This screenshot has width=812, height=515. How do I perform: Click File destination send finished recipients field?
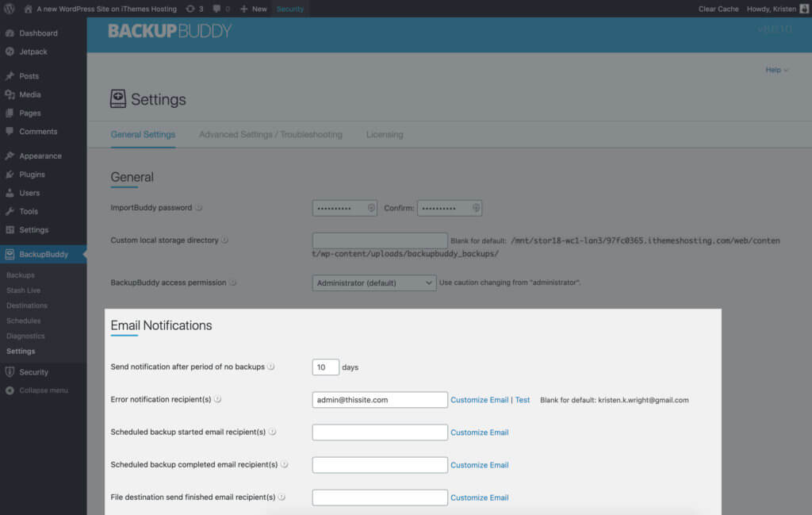pos(380,498)
